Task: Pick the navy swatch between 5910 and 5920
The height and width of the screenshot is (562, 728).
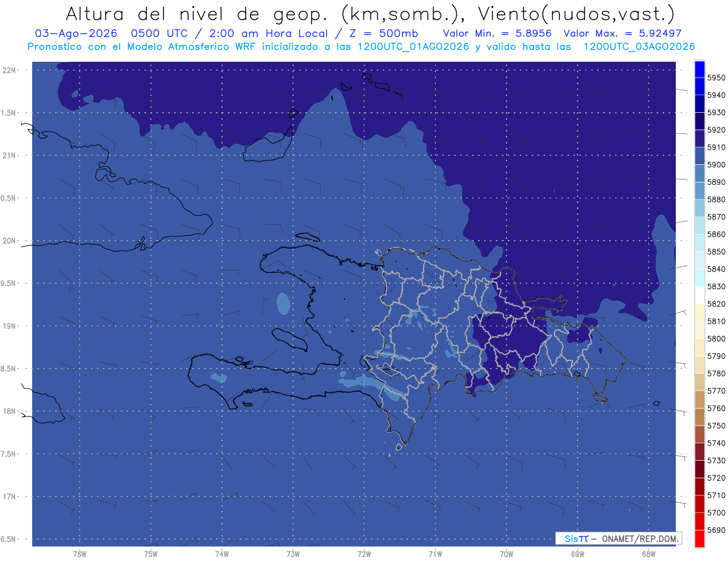Action: (699, 138)
